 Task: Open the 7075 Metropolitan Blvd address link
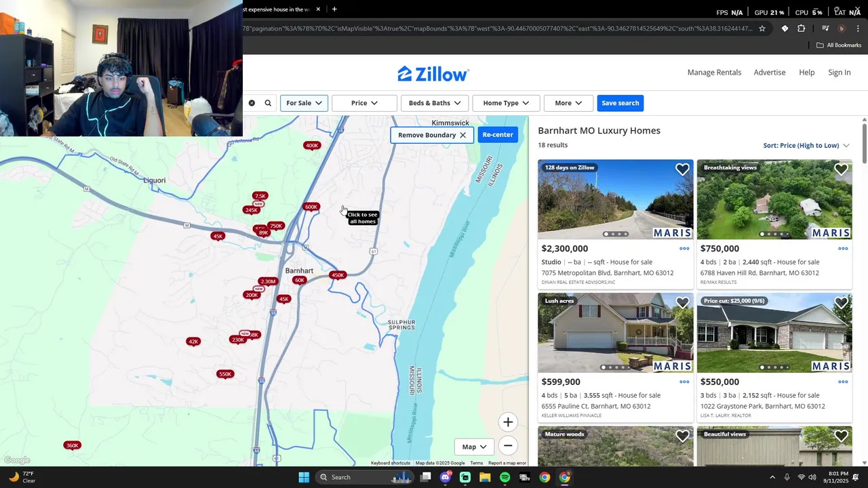tap(608, 273)
